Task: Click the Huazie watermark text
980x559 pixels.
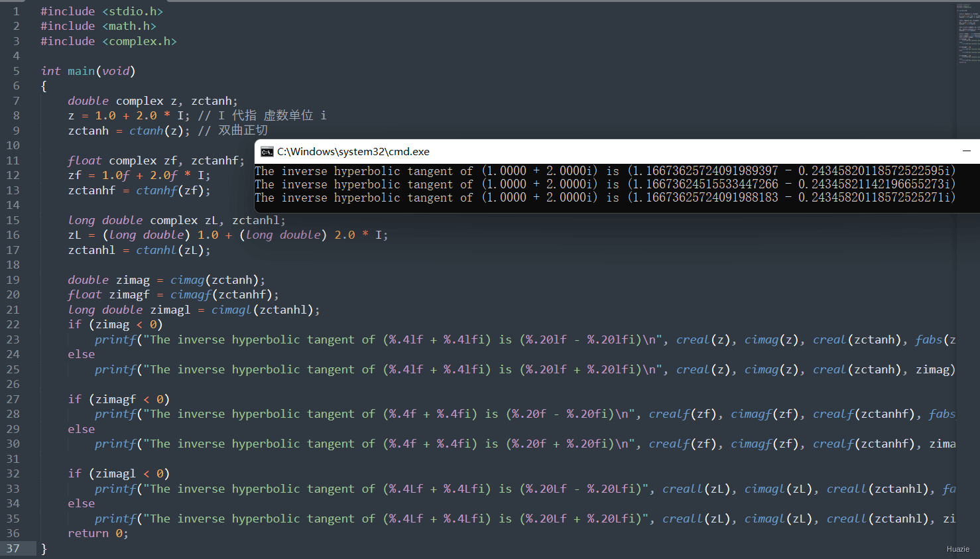Action: point(958,549)
